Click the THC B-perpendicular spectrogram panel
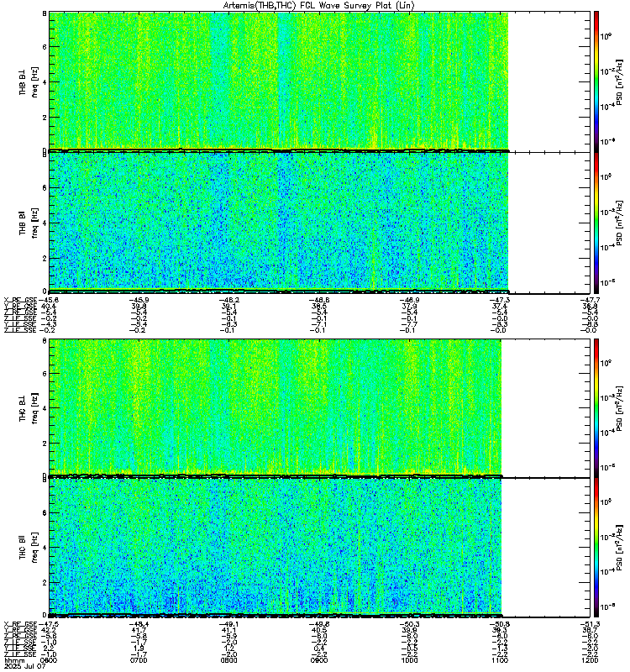Image resolution: width=630 pixels, height=672 pixels. point(320,407)
